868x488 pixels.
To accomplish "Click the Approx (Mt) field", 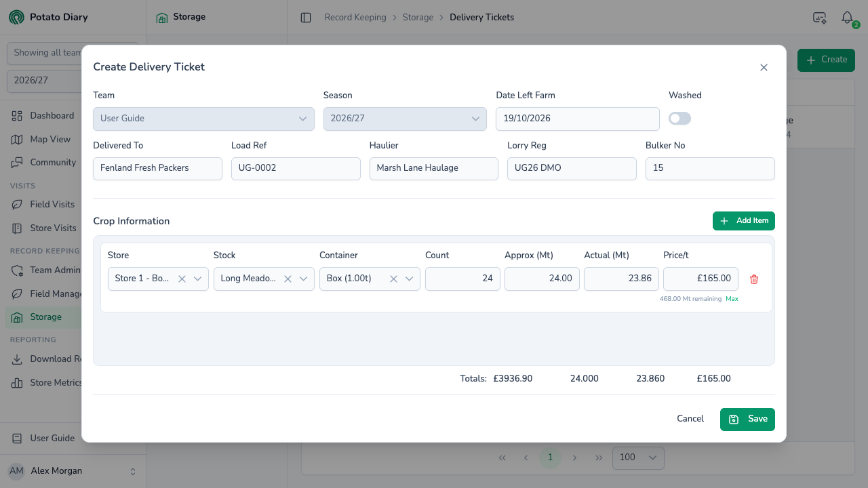I will point(542,279).
